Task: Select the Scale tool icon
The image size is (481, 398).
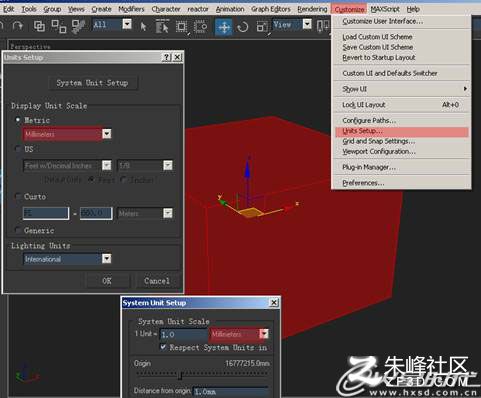Action: [262, 27]
